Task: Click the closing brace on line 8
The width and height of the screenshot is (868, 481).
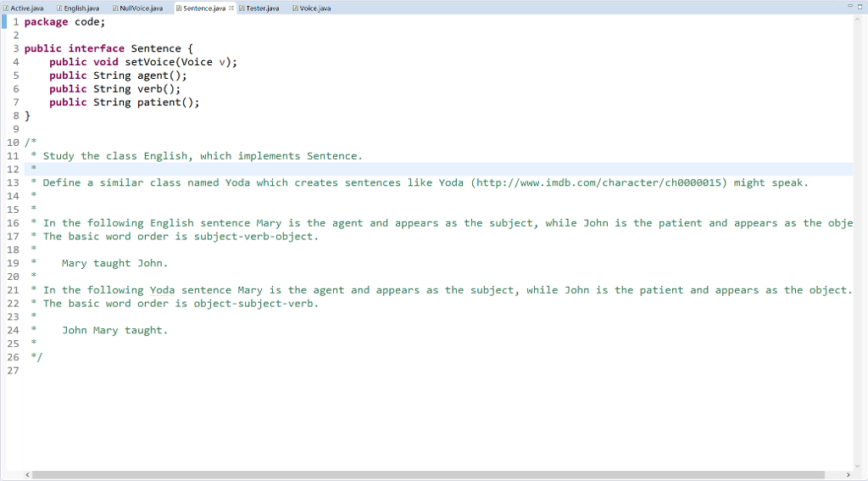Action: coord(28,116)
